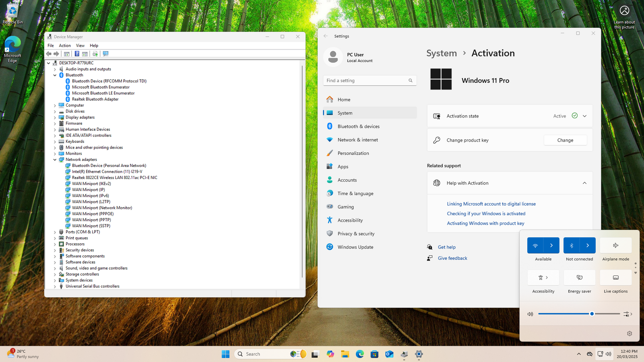The height and width of the screenshot is (362, 644).
Task: Click the PC User avatar icon
Action: (333, 57)
